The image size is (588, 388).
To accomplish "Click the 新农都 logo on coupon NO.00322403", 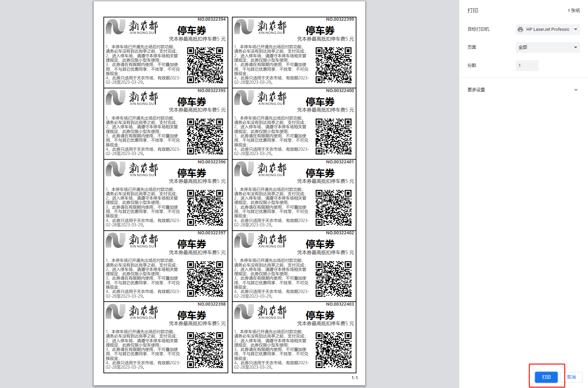I will point(260,312).
